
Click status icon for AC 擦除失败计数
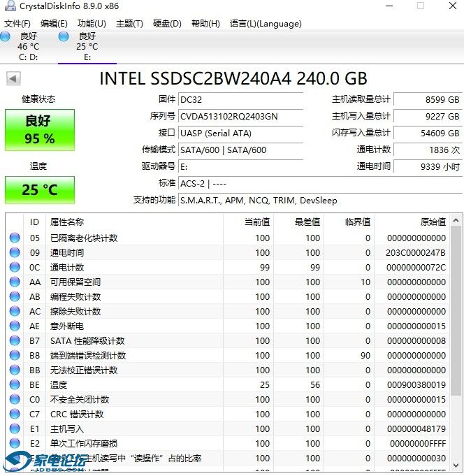click(15, 311)
